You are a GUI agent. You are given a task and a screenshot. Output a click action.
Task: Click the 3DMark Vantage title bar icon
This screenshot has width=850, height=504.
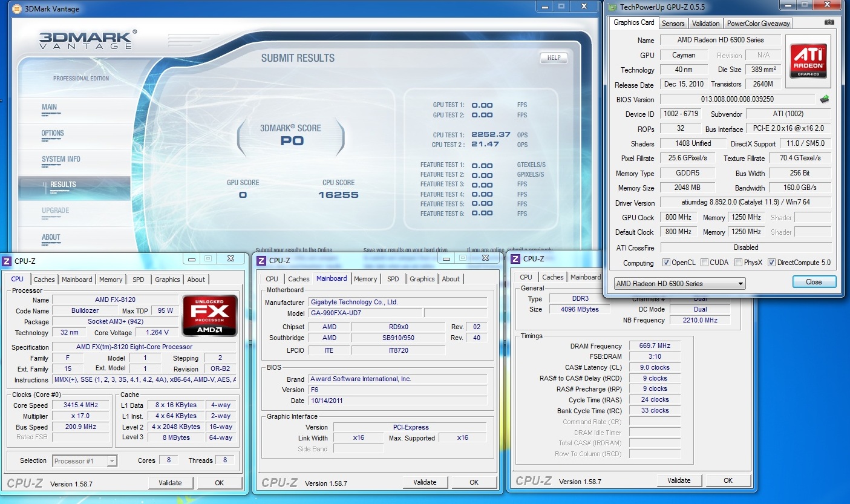pyautogui.click(x=16, y=9)
